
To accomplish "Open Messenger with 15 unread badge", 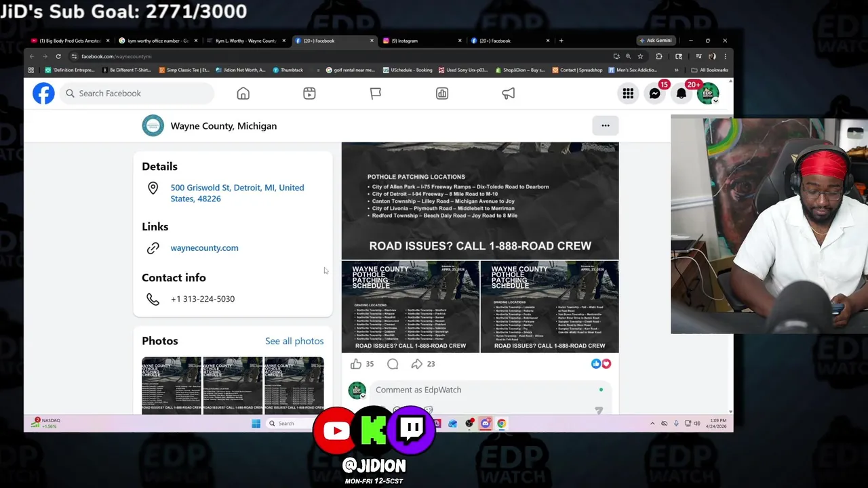I will coord(655,94).
